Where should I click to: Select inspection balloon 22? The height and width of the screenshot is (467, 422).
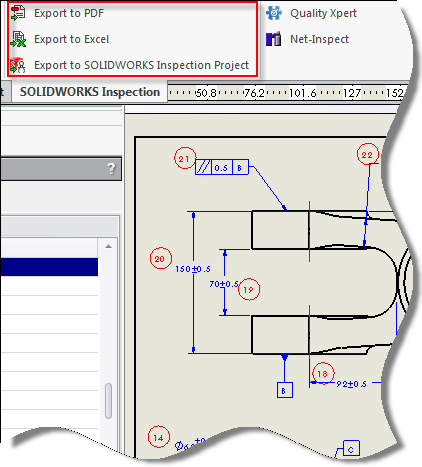(368, 154)
